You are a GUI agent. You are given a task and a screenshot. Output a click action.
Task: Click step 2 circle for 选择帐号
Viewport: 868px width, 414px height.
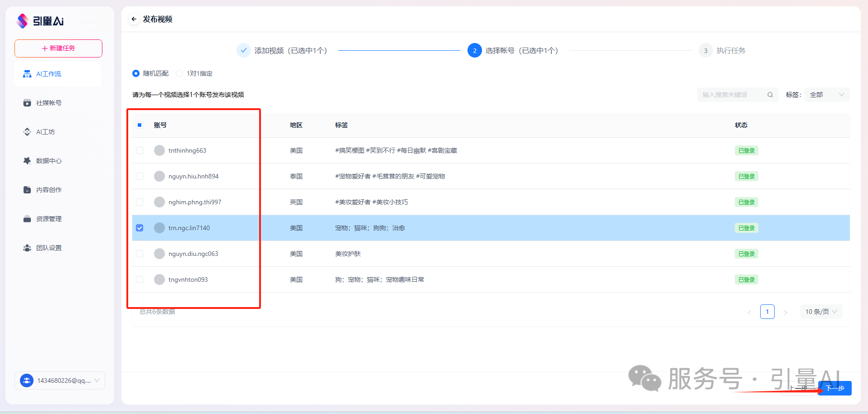click(x=474, y=50)
